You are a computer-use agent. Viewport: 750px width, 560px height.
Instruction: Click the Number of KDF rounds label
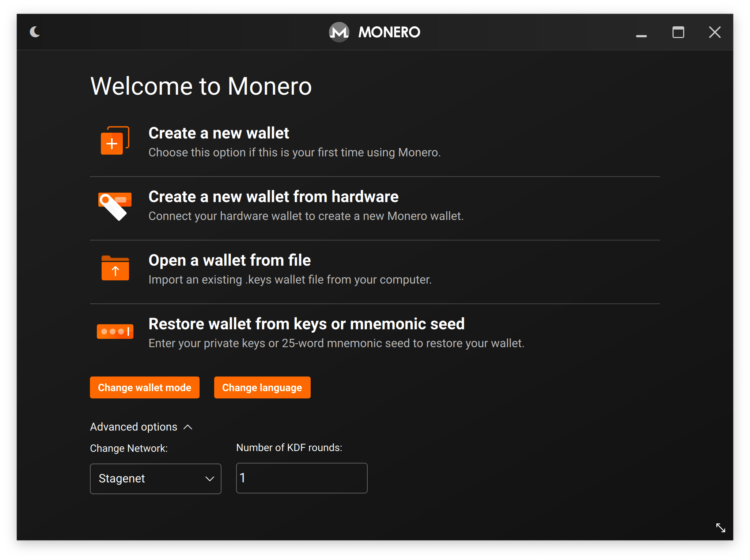point(289,447)
